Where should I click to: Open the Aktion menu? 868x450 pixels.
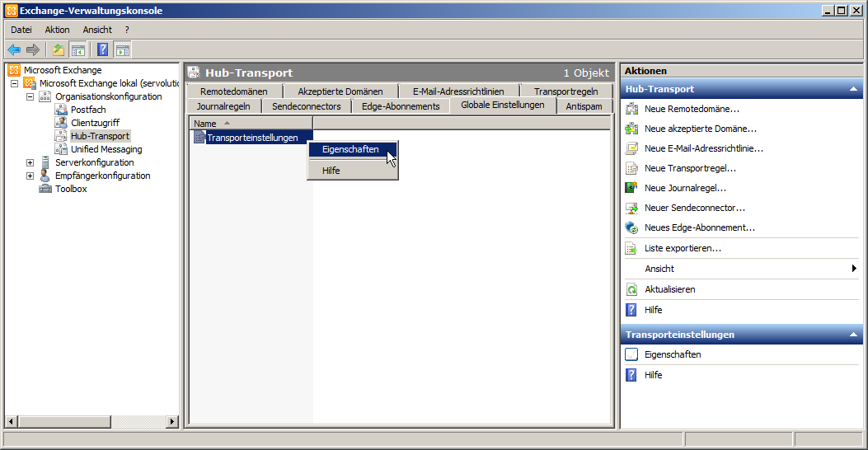(58, 30)
